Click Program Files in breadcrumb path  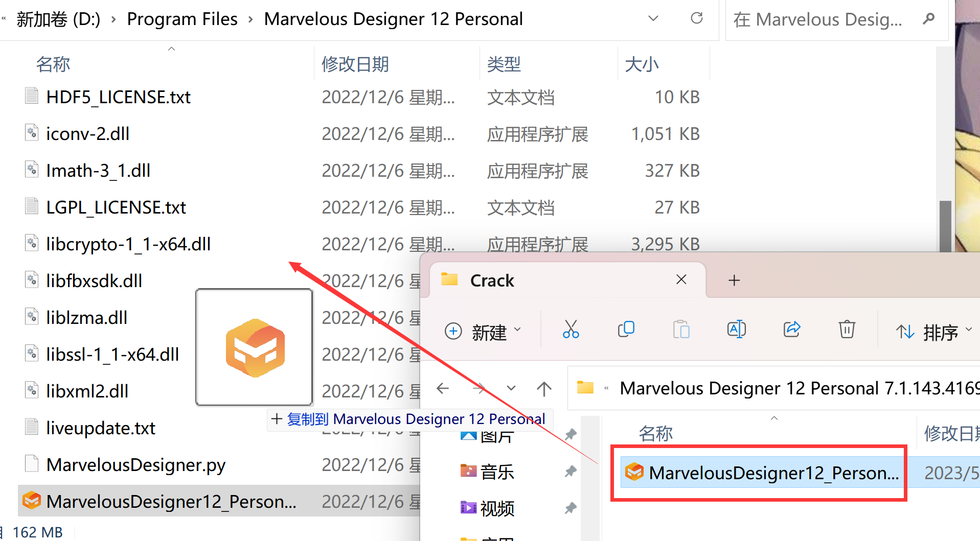pyautogui.click(x=182, y=19)
